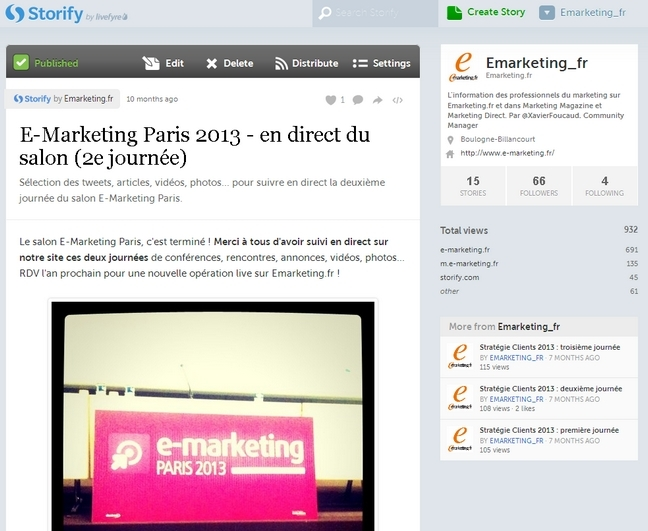This screenshot has height=531, width=648.
Task: Click the thumbnail of the première journée story
Action: (460, 440)
